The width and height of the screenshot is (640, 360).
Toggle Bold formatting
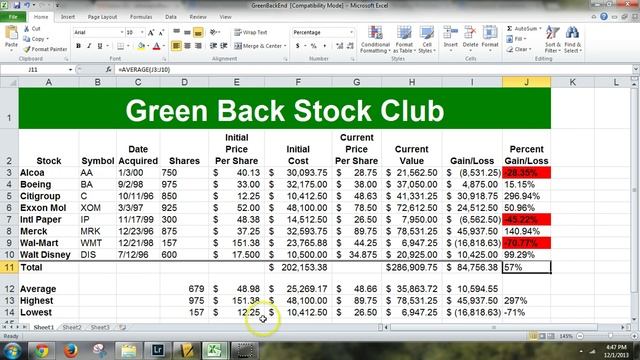point(78,46)
